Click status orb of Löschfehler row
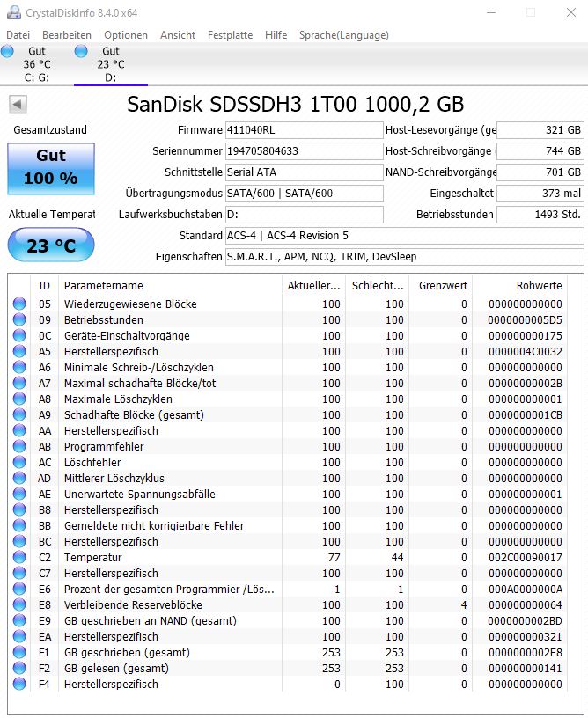 [x=19, y=462]
